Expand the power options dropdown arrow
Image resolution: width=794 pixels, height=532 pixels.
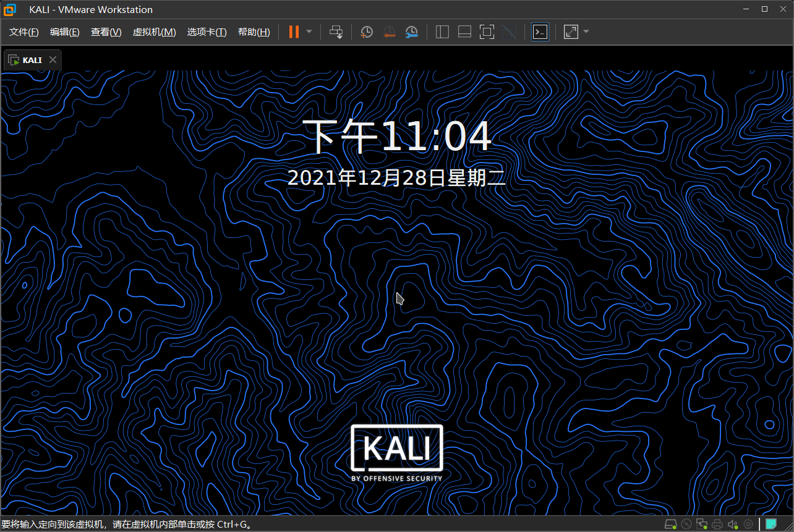(309, 32)
